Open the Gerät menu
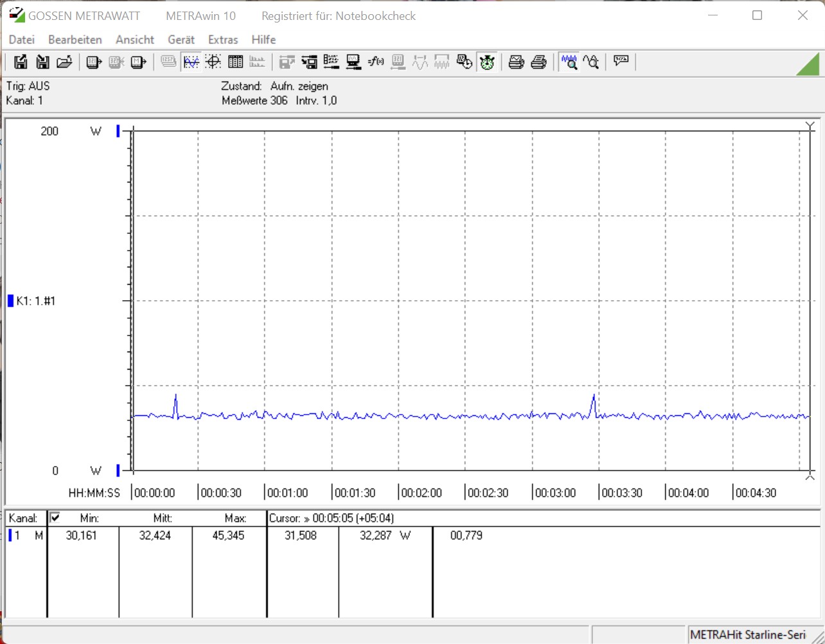 tap(181, 40)
